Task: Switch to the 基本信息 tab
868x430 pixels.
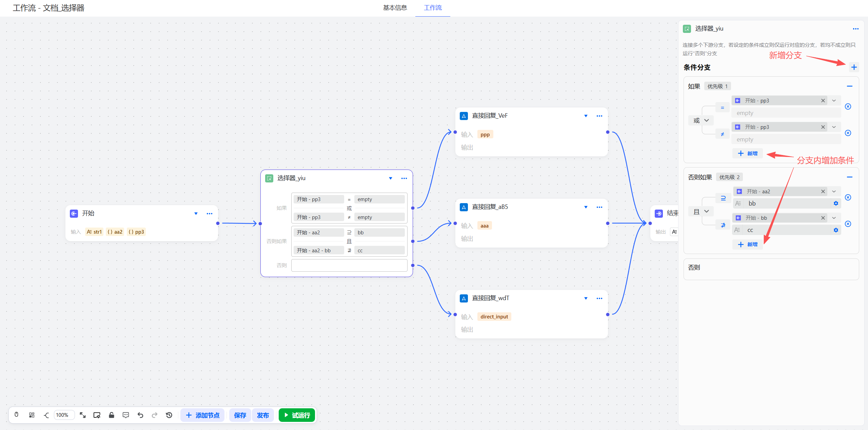Action: point(395,8)
